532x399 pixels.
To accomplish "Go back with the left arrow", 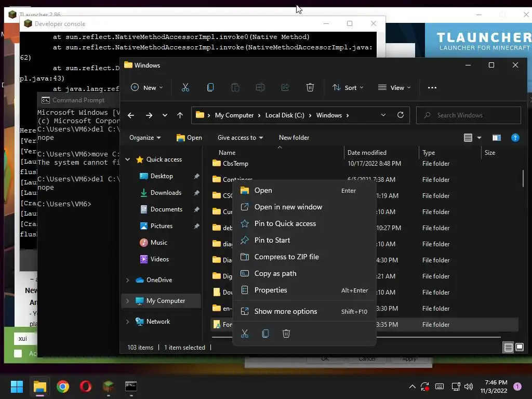I will [x=131, y=115].
